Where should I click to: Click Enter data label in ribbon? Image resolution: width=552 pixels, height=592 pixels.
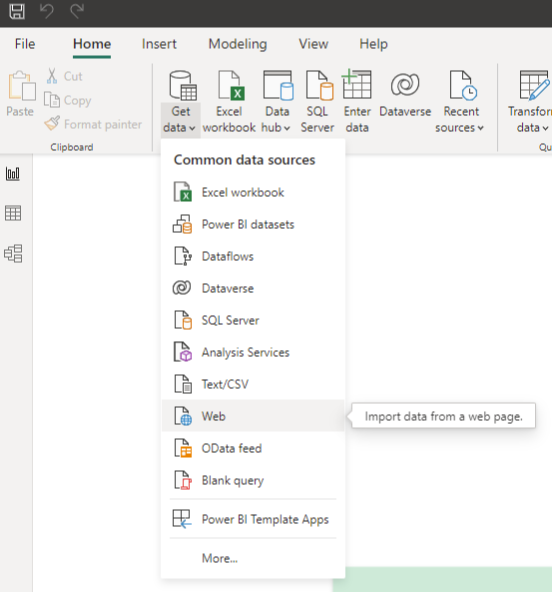tap(357, 119)
